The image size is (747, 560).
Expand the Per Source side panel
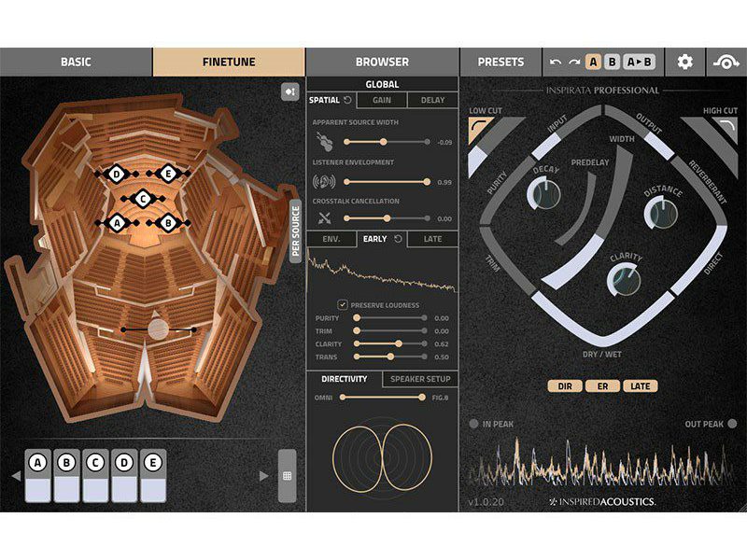296,231
